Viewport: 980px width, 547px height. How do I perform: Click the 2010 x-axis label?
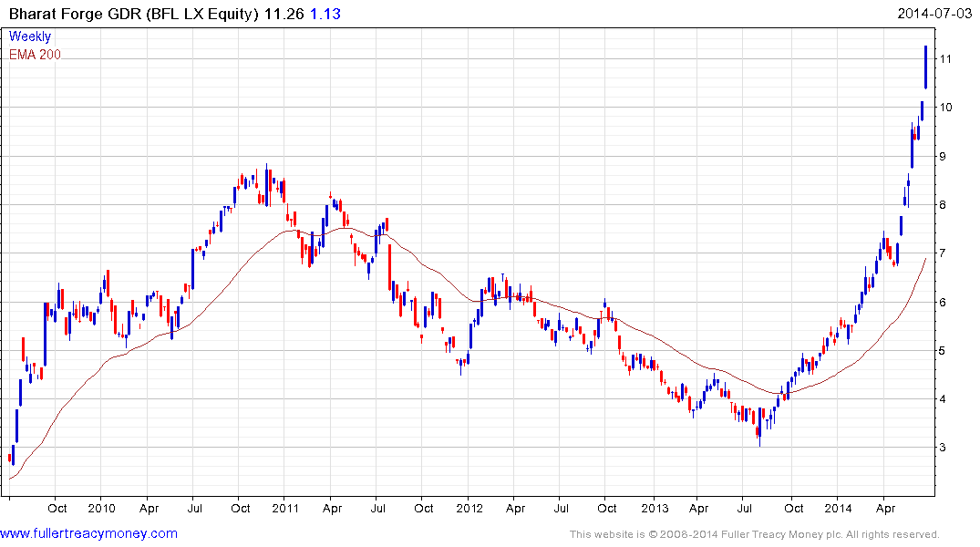pos(101,508)
